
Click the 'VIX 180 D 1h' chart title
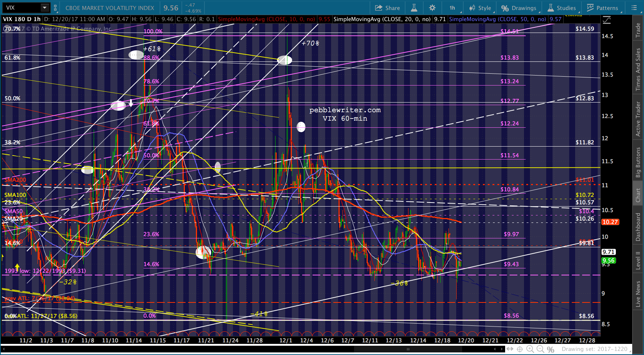click(x=22, y=19)
